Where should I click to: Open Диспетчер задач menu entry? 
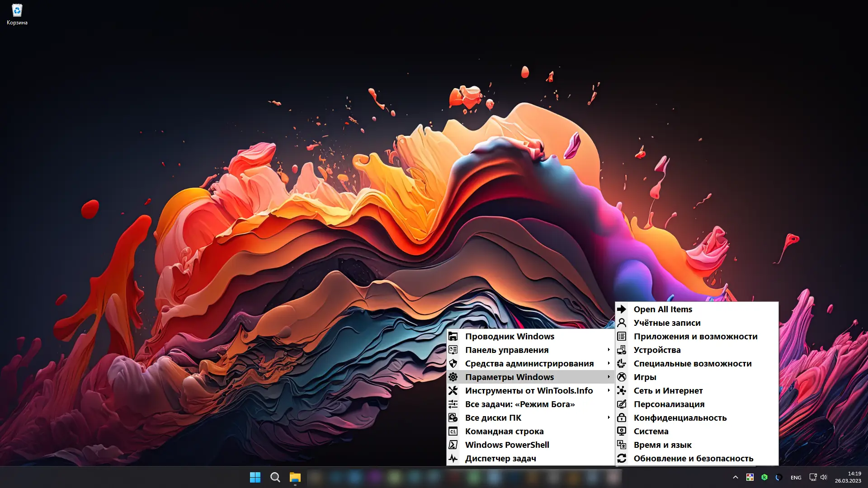[500, 458]
